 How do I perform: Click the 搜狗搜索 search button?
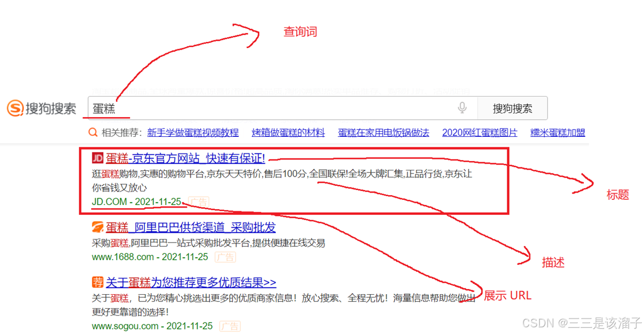(512, 108)
